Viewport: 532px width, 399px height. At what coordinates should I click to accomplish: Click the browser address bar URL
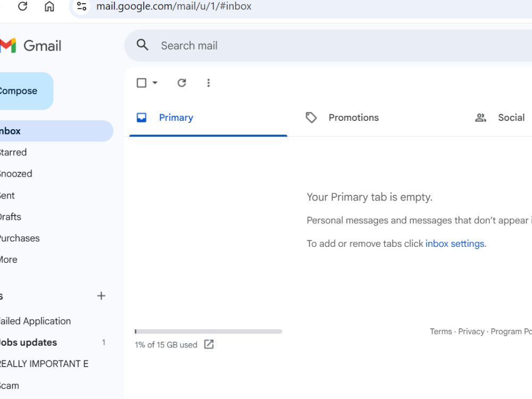click(174, 6)
